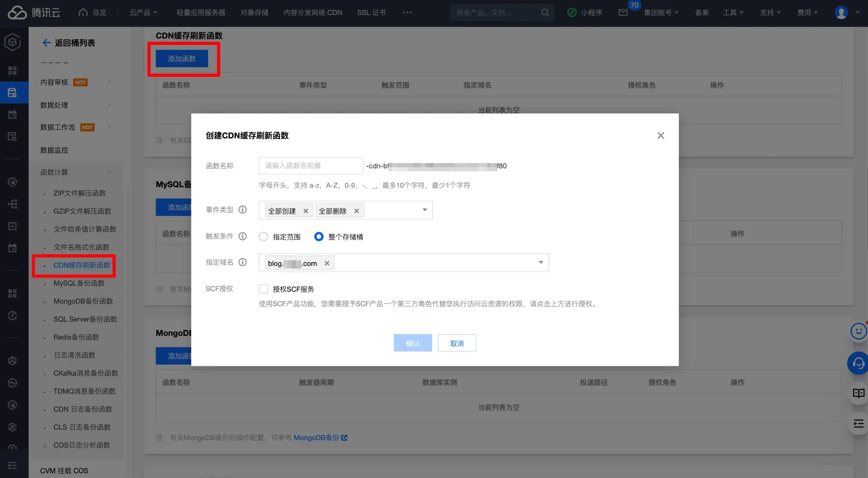Screen dimensions: 868x478
Task: Click the 取消 button
Action: (457, 343)
